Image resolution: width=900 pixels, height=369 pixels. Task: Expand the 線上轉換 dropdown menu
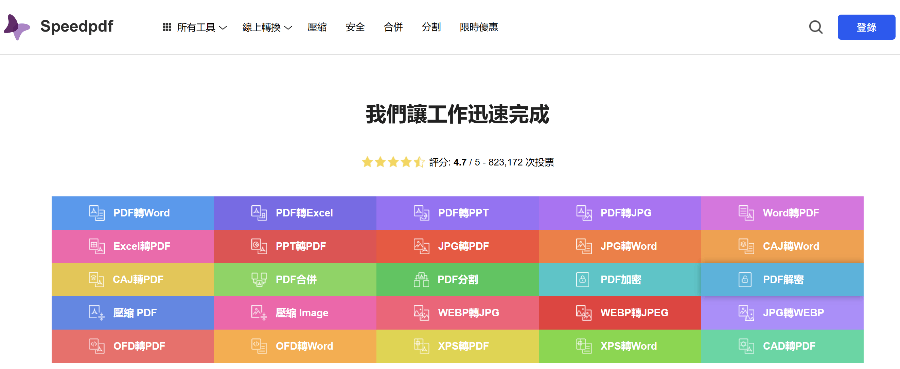coord(267,27)
